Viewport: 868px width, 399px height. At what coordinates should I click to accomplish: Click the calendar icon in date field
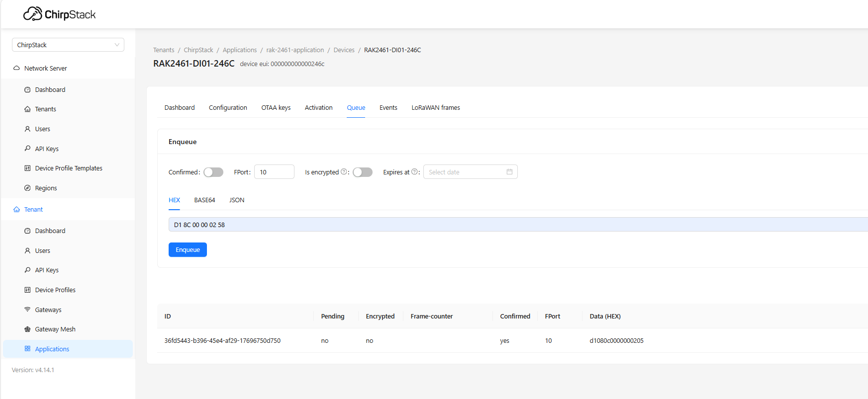(509, 172)
